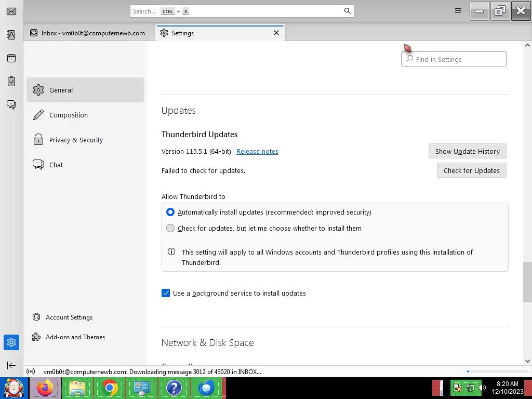Image resolution: width=532 pixels, height=399 pixels.
Task: Click the 'Allow Thunderbird to' label
Action: (x=193, y=196)
